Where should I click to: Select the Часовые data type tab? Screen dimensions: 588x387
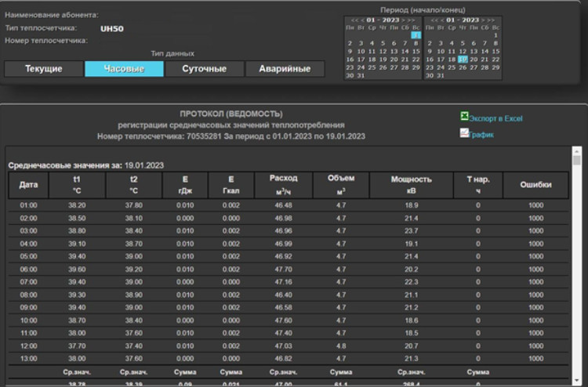124,69
